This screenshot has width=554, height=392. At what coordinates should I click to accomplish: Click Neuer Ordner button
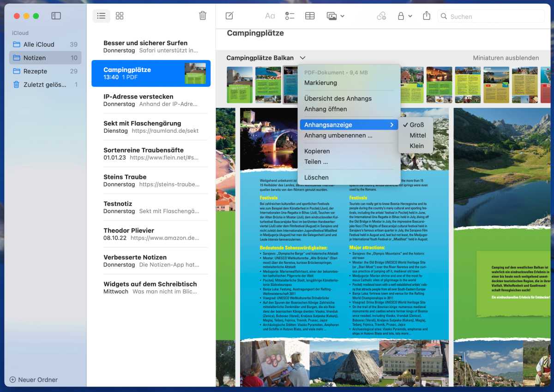click(34, 380)
